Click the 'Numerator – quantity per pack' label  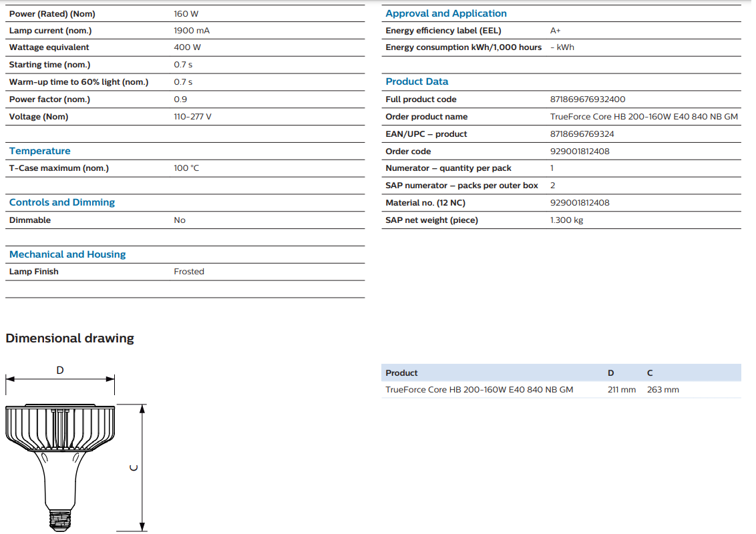point(448,168)
